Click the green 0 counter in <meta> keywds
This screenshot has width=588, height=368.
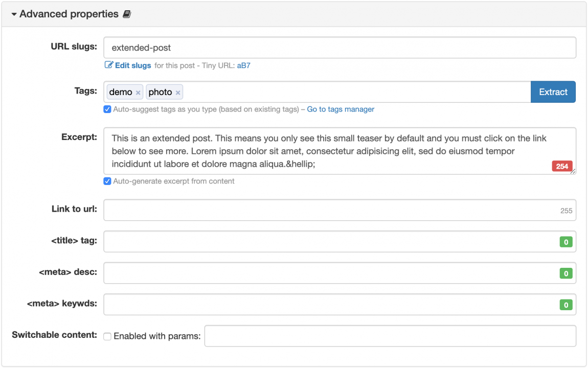click(x=566, y=305)
